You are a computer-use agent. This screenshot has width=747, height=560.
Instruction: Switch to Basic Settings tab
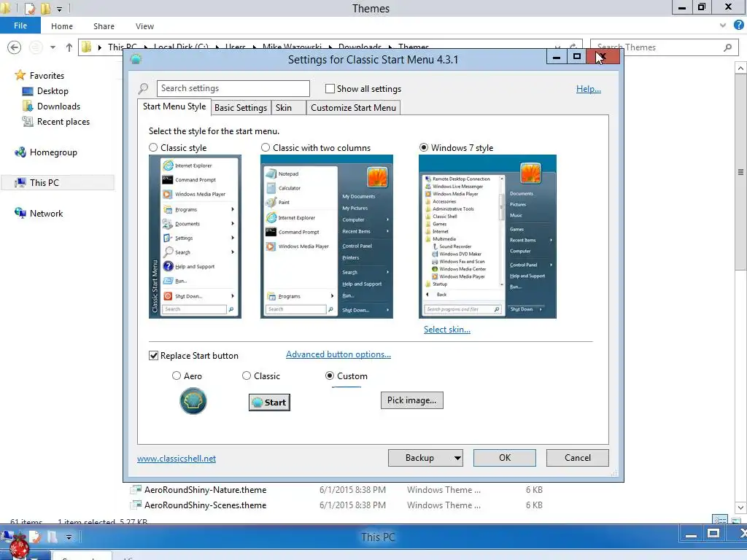[241, 108]
